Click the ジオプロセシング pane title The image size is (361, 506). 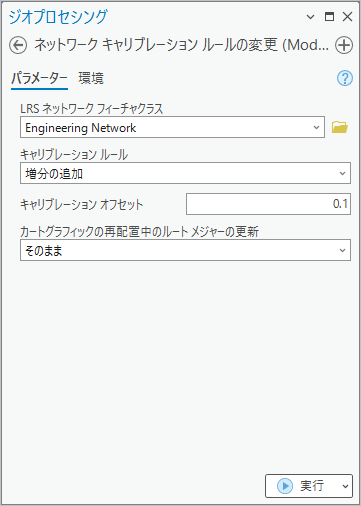pos(58,17)
